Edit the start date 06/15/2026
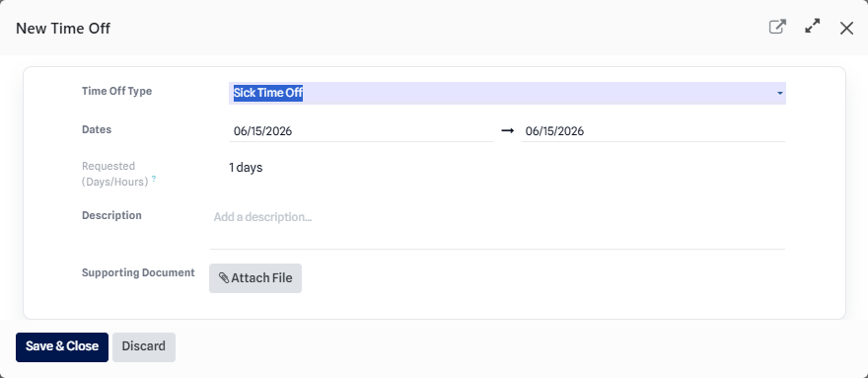The width and height of the screenshot is (868, 378). coord(361,131)
